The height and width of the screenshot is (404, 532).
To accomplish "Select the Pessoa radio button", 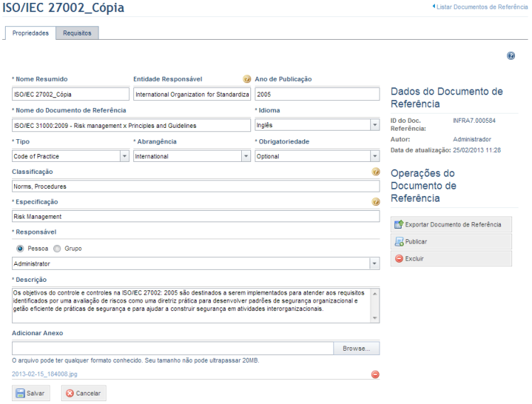I will [21, 249].
